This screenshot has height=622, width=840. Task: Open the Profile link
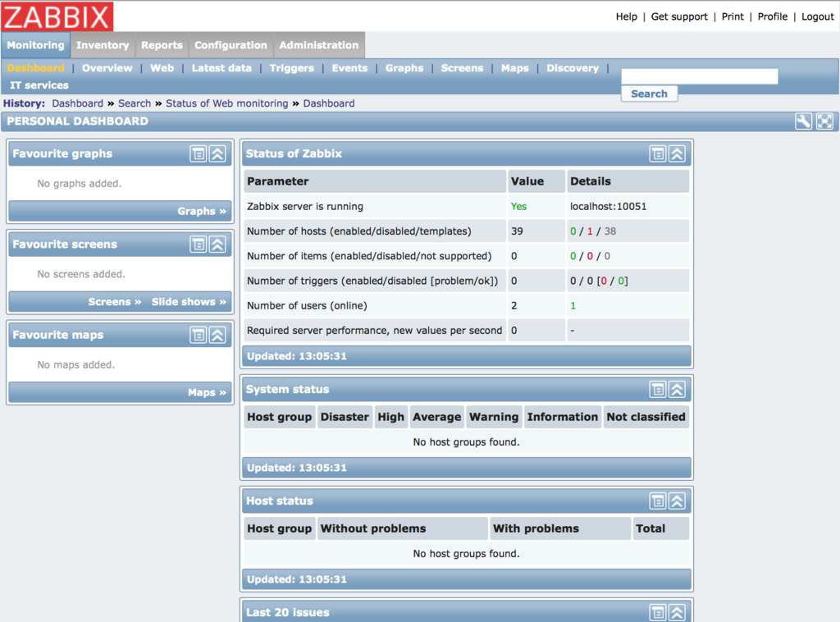773,16
